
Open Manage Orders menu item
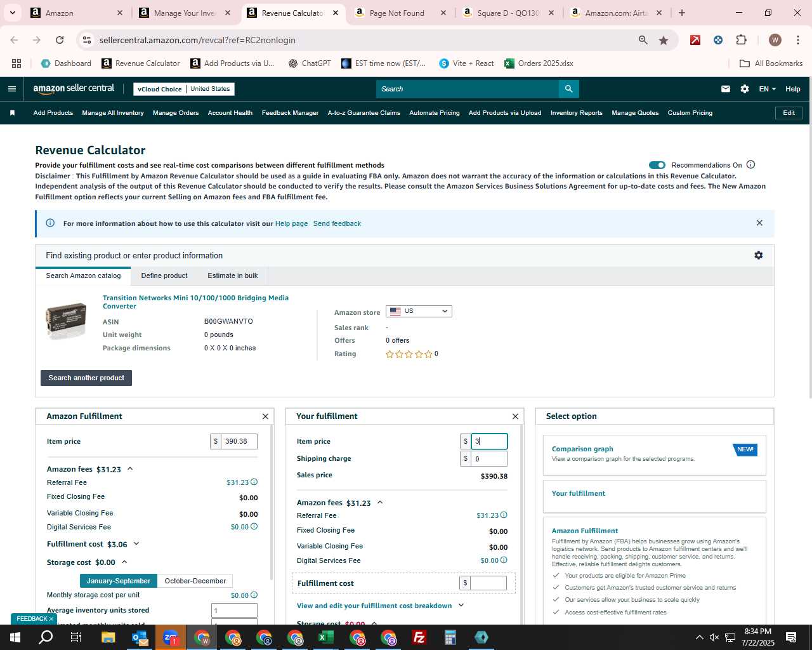pos(176,113)
